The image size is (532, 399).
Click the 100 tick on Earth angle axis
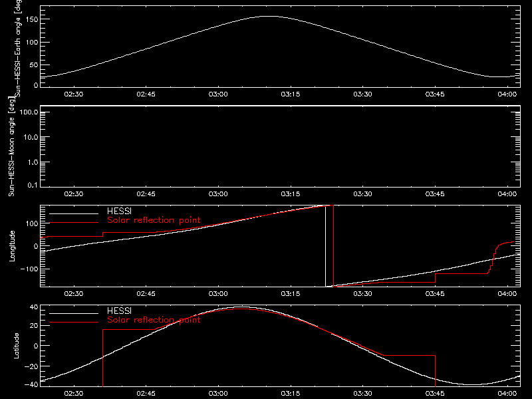pyautogui.click(x=33, y=43)
